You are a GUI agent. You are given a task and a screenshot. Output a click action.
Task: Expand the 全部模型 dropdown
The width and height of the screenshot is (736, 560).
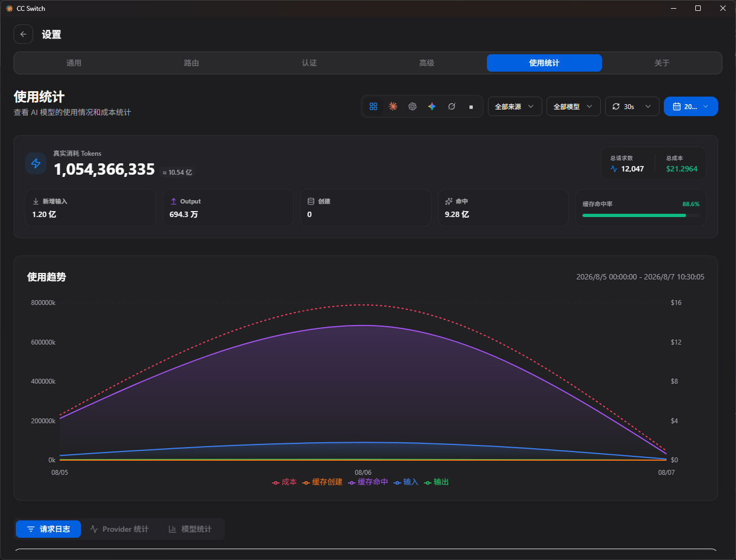pyautogui.click(x=573, y=106)
